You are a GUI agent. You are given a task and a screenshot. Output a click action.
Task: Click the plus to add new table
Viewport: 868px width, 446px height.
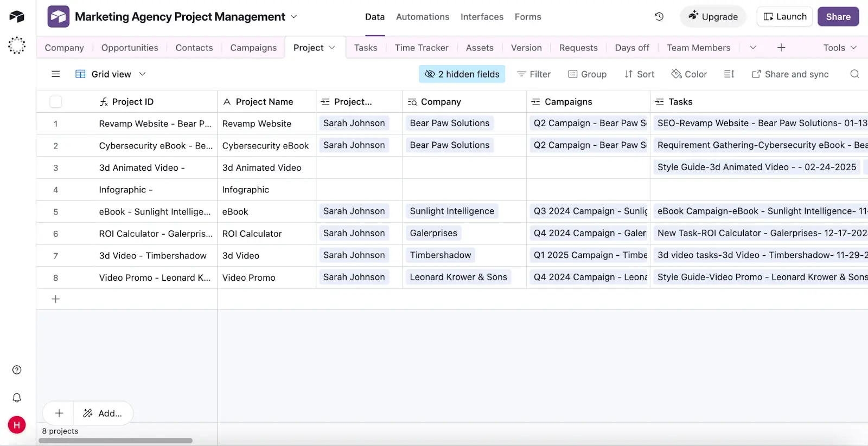781,48
